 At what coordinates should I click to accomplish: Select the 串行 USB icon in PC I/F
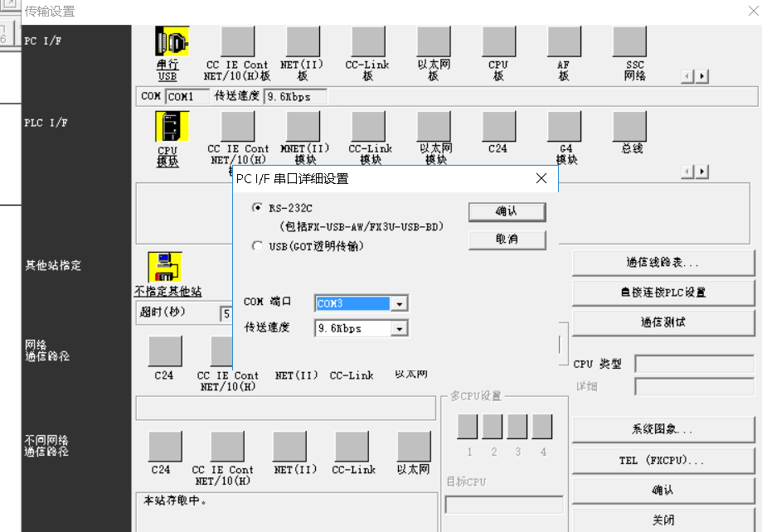click(x=172, y=41)
